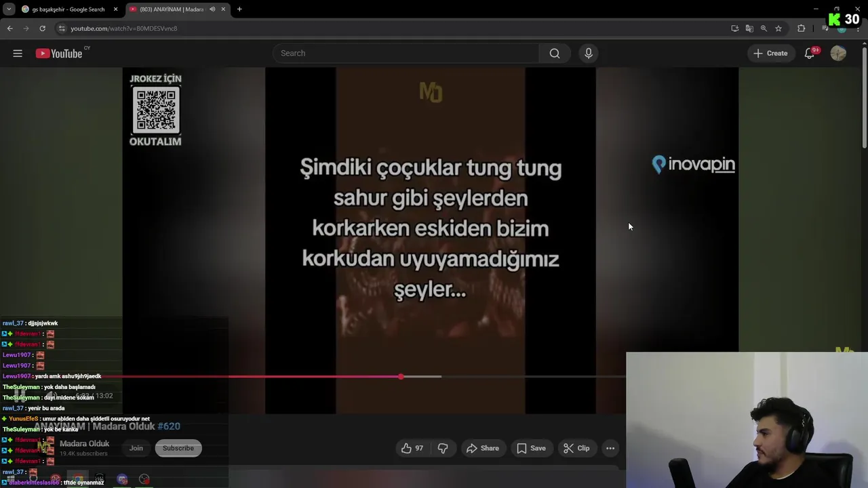Image resolution: width=868 pixels, height=488 pixels.
Task: Click the Chrome icon on the taskbar
Action: [x=77, y=479]
